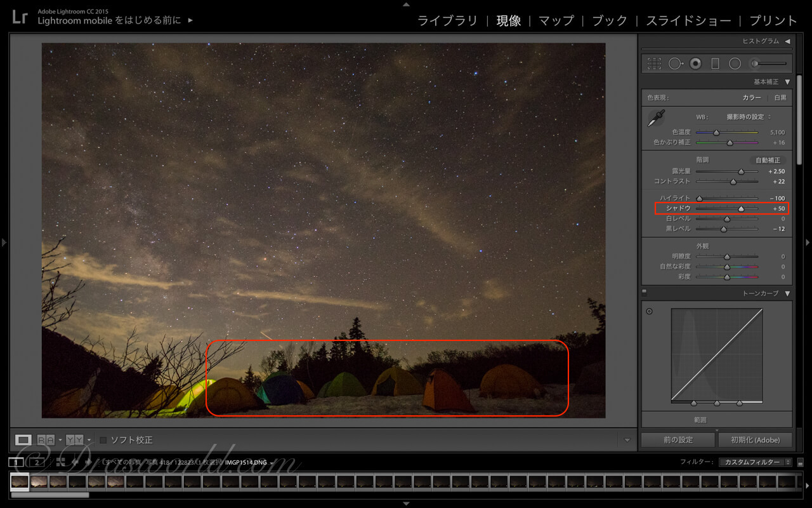Select the Radial Filter tool

(x=735, y=63)
